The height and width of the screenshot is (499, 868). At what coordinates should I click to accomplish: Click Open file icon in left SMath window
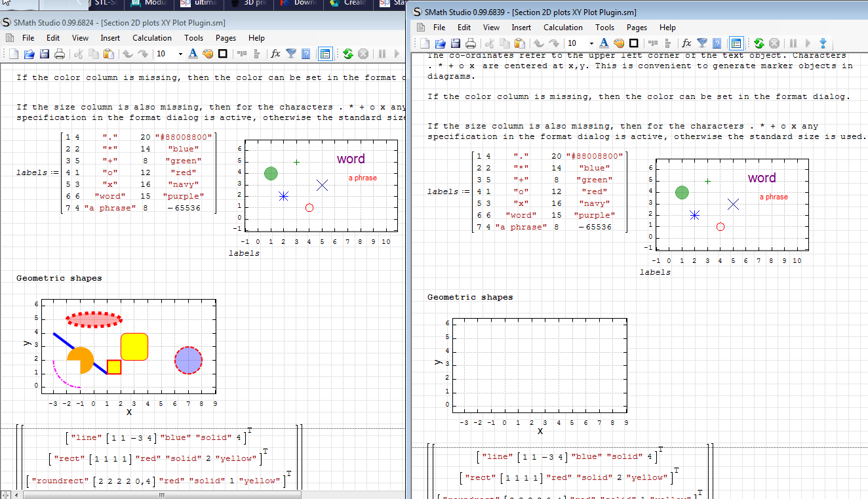pyautogui.click(x=30, y=54)
